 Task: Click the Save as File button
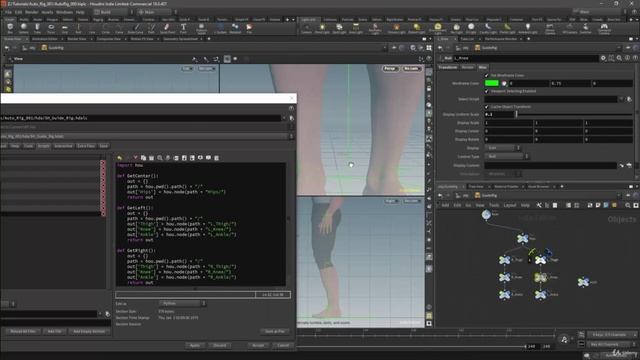[x=275, y=331]
